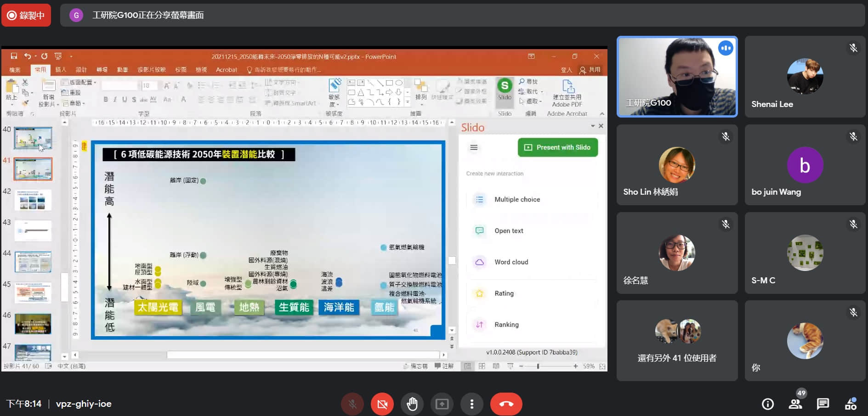Select Multiple choice interaction in Slido
868x416 pixels.
(517, 200)
